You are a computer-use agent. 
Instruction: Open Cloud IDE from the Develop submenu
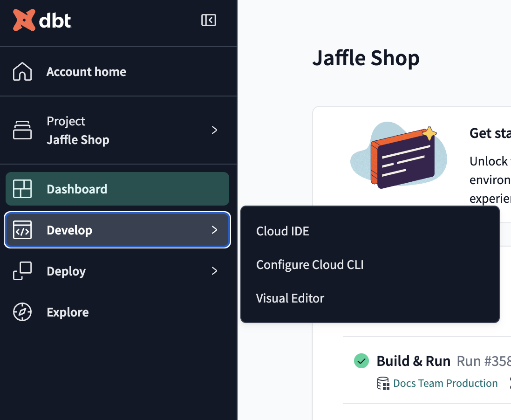[283, 231]
